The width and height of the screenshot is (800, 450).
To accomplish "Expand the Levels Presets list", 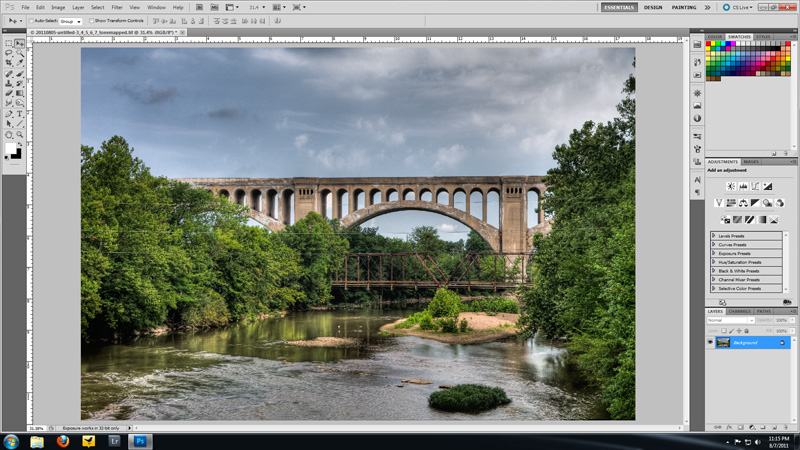I will click(714, 236).
